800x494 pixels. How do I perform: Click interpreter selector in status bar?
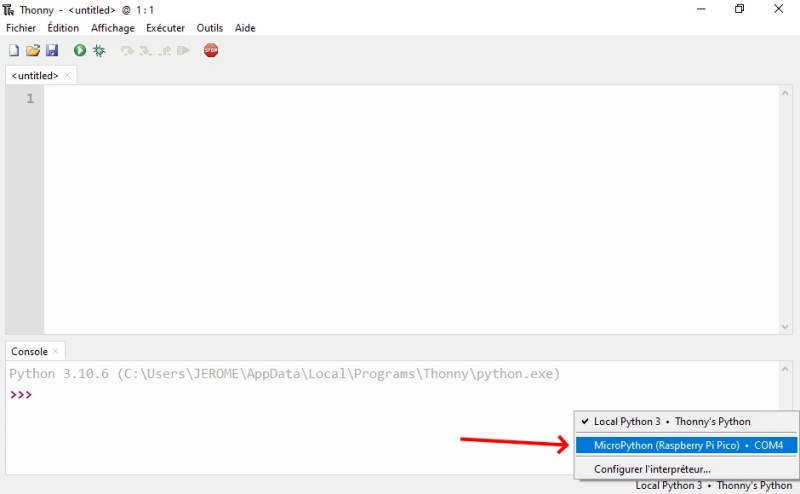pyautogui.click(x=713, y=486)
